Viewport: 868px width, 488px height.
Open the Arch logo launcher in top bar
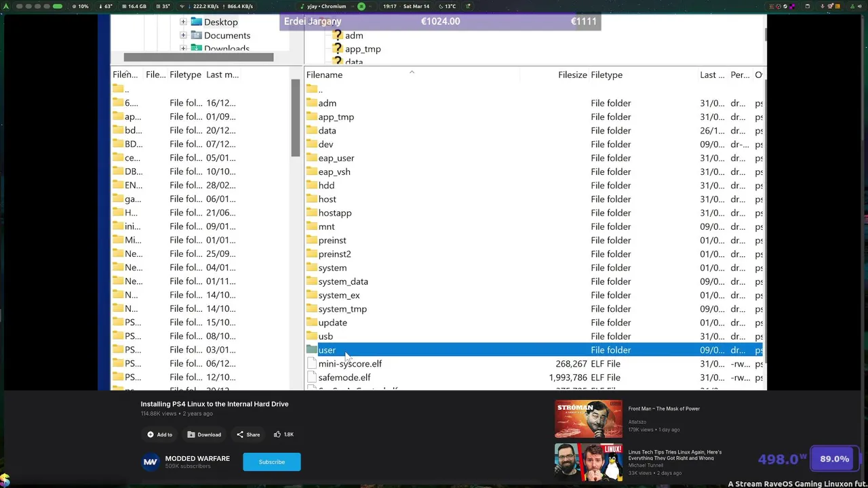tap(7, 6)
